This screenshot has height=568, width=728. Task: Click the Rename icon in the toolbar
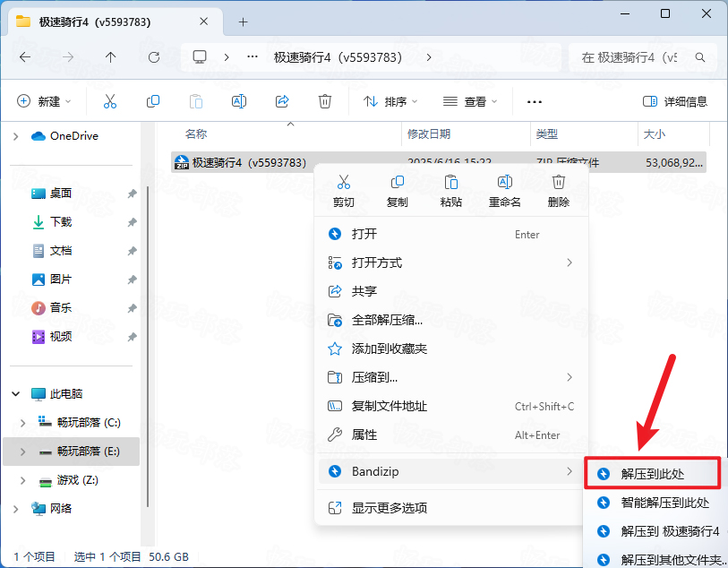pyautogui.click(x=239, y=101)
